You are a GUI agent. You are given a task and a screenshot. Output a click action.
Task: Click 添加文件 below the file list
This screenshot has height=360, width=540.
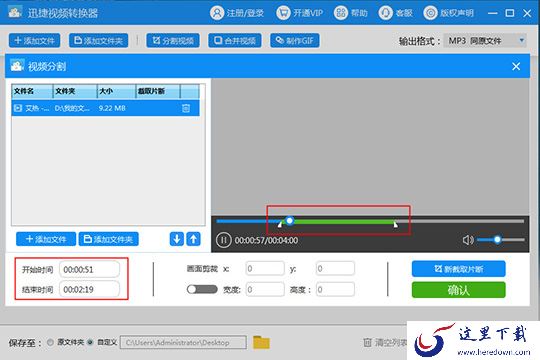[x=46, y=239]
